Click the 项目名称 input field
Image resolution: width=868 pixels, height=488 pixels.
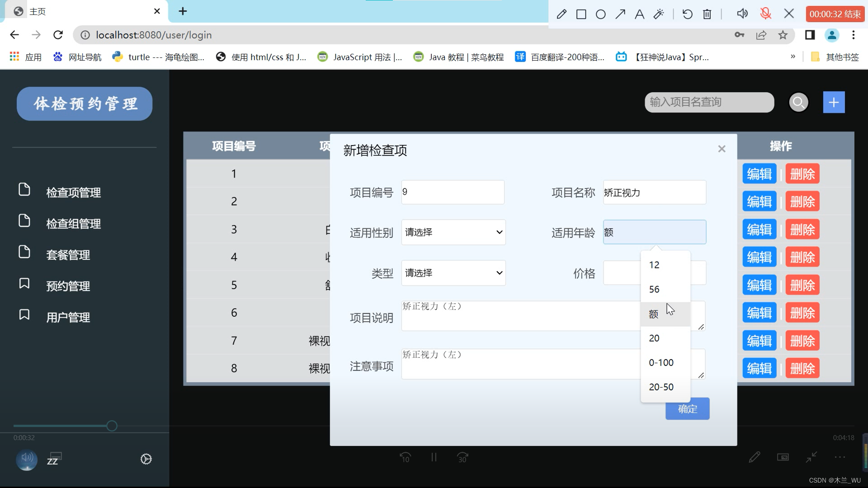pyautogui.click(x=654, y=192)
